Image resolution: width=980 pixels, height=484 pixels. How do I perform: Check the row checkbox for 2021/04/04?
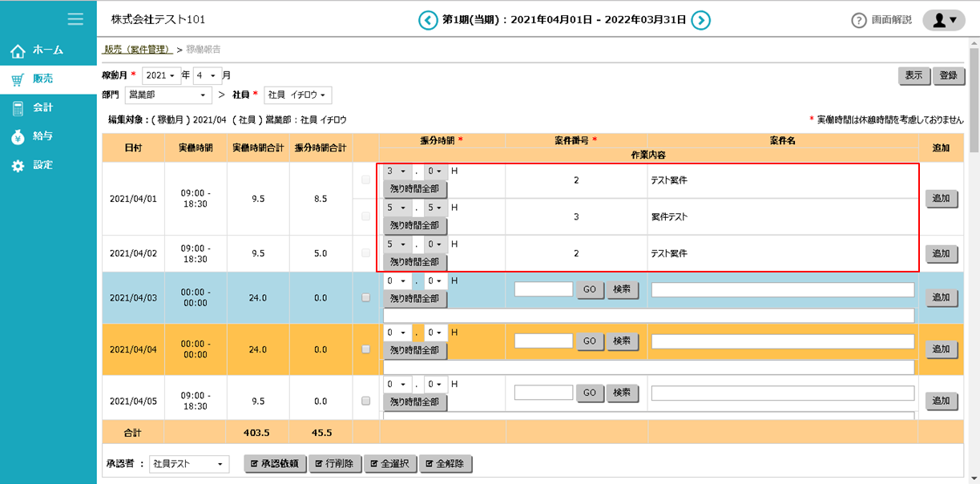point(366,349)
